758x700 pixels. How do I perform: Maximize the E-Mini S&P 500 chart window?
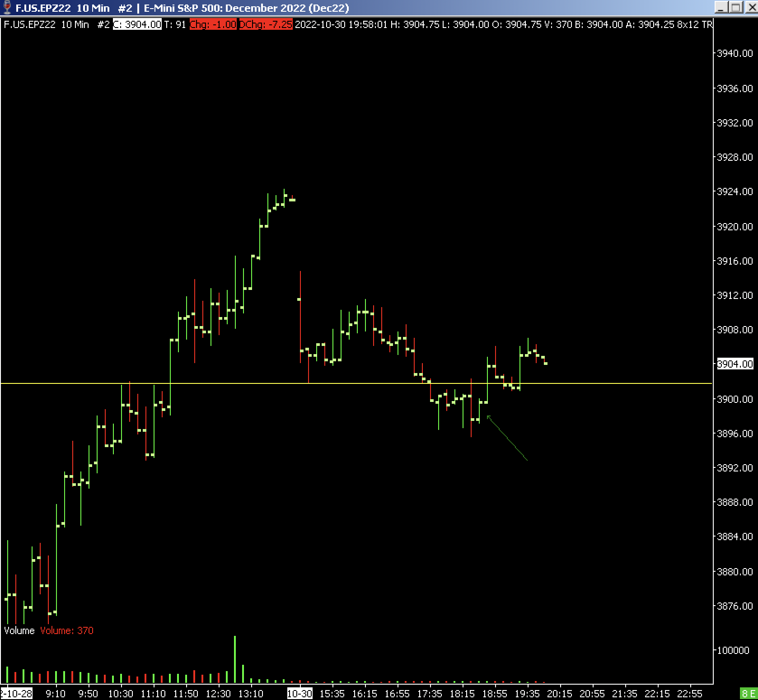click(736, 8)
